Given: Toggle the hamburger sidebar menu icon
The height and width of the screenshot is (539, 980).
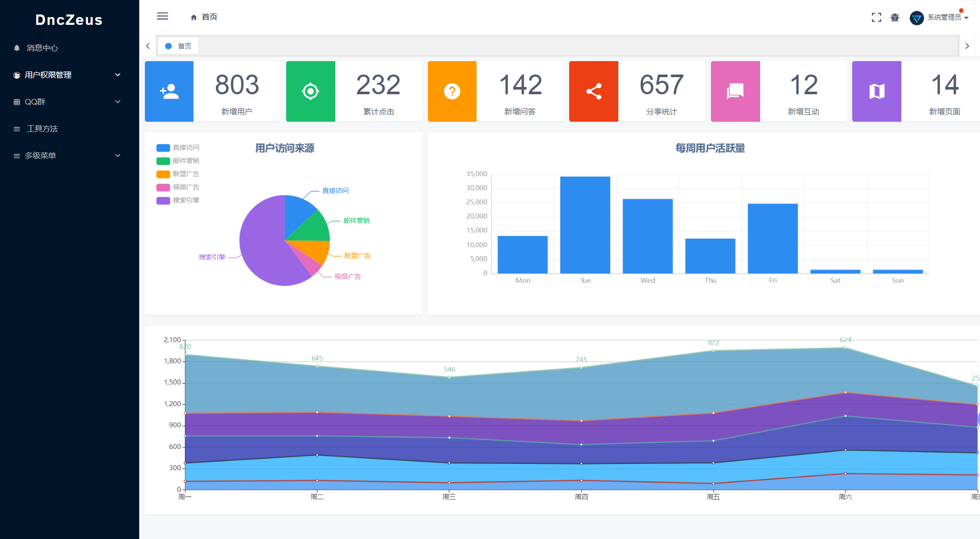Looking at the screenshot, I should click(x=162, y=16).
